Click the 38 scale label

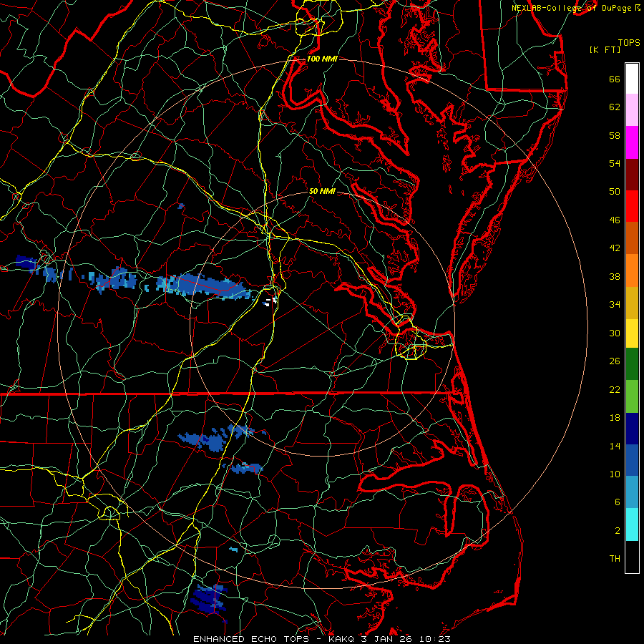(615, 276)
